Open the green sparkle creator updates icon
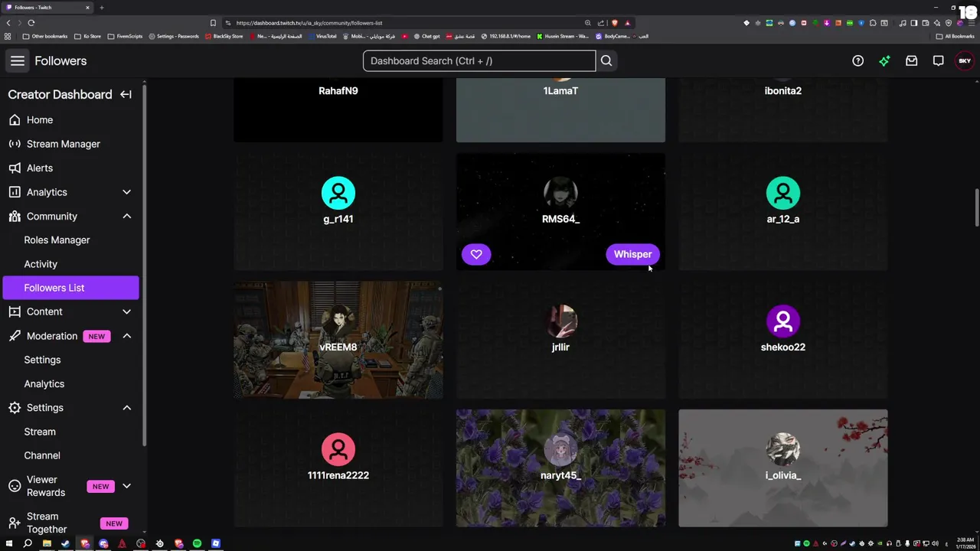980x551 pixels. pyautogui.click(x=884, y=61)
